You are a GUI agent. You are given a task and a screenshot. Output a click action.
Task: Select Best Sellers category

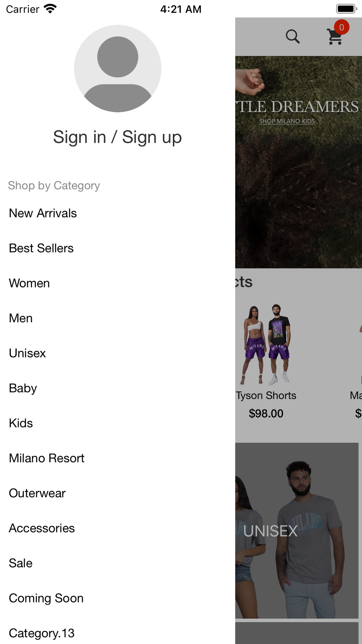tap(41, 248)
